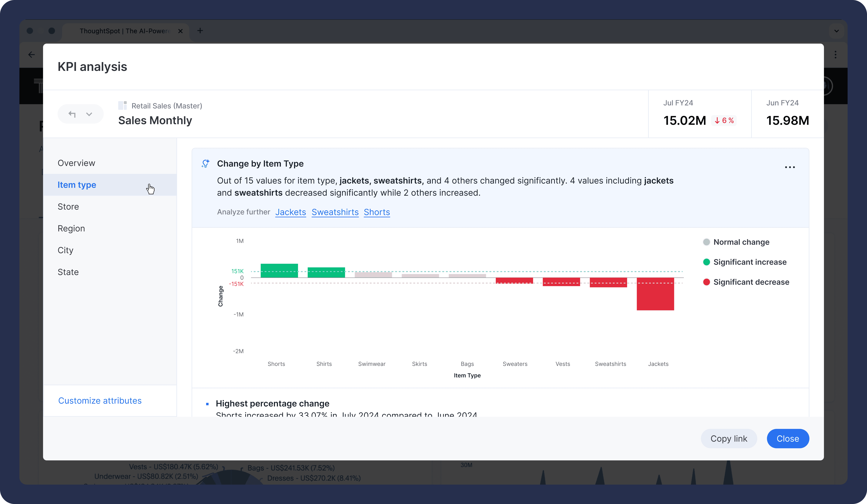The image size is (867, 504).
Task: Click the Sweatshirts analyze further link
Action: pyautogui.click(x=334, y=212)
